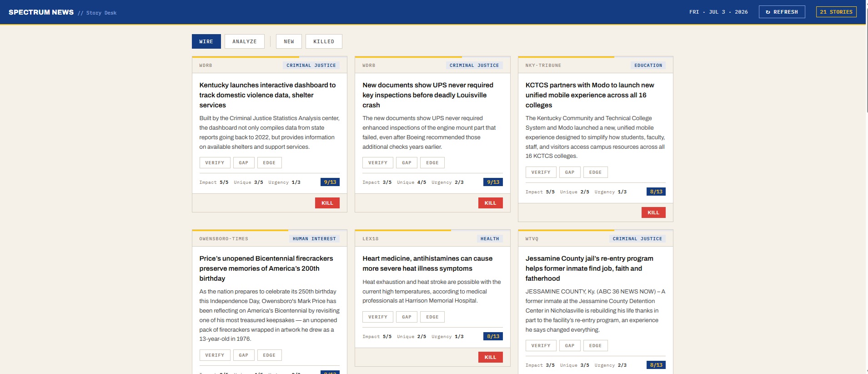This screenshot has height=374, width=868.
Task: Open the New filter tab
Action: coord(289,41)
